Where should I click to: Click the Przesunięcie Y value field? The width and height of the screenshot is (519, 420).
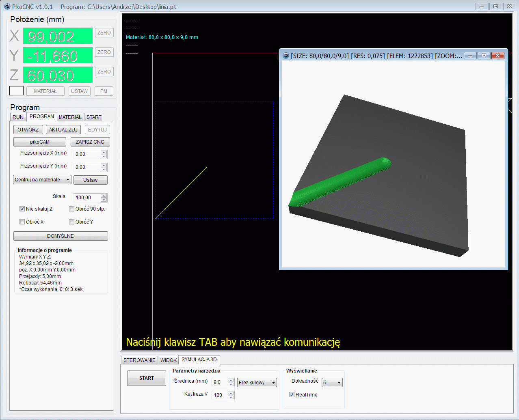[87, 167]
